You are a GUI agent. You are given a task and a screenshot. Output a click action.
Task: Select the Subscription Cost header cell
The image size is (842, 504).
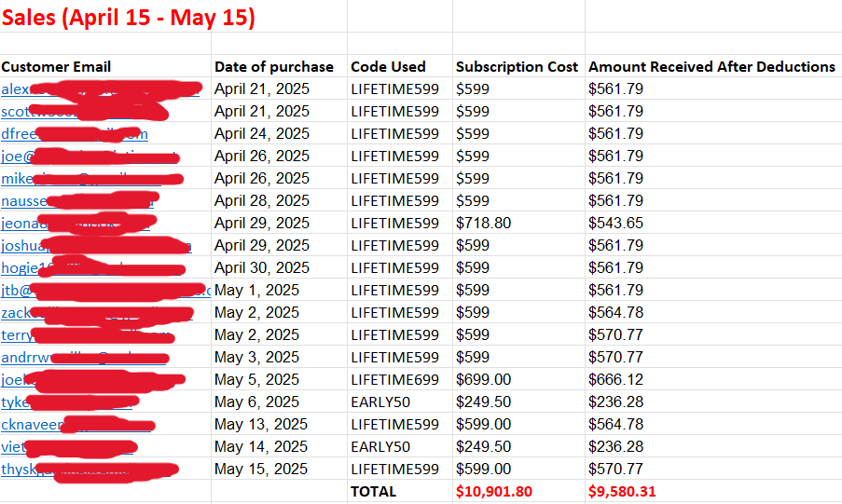tap(517, 66)
